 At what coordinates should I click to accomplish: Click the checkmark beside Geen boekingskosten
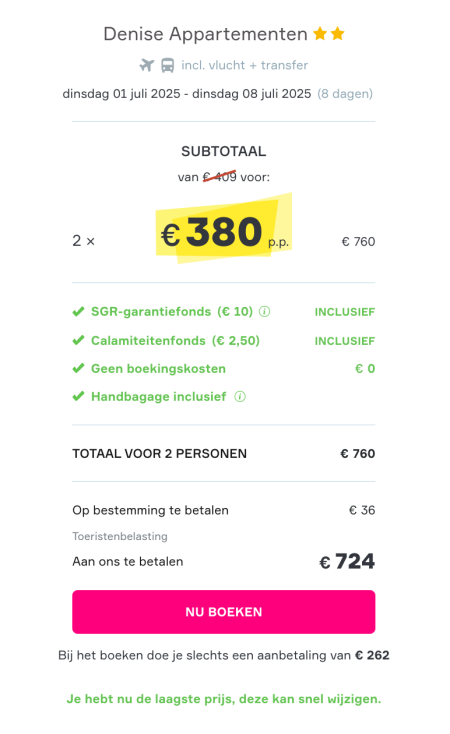tap(78, 368)
